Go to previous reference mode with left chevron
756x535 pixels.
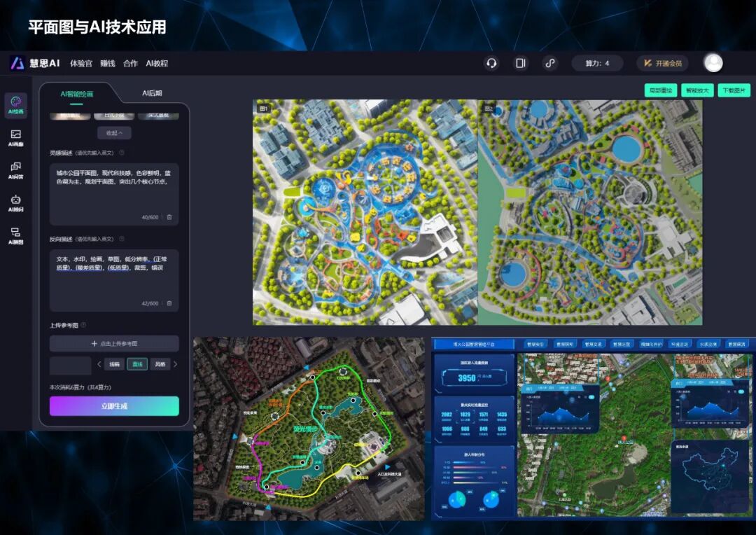99,364
